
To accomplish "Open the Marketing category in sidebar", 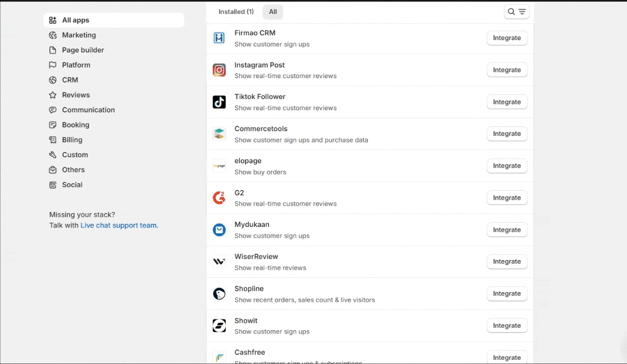I will (79, 35).
